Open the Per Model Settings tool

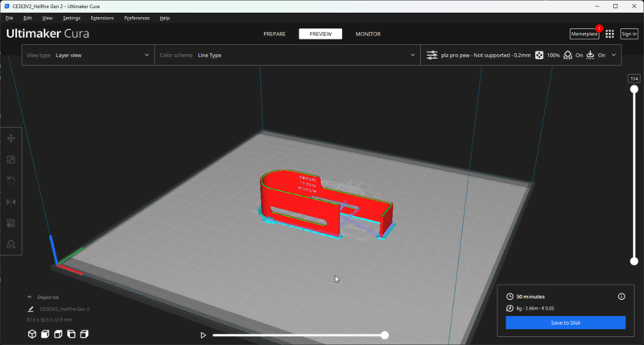pos(11,222)
